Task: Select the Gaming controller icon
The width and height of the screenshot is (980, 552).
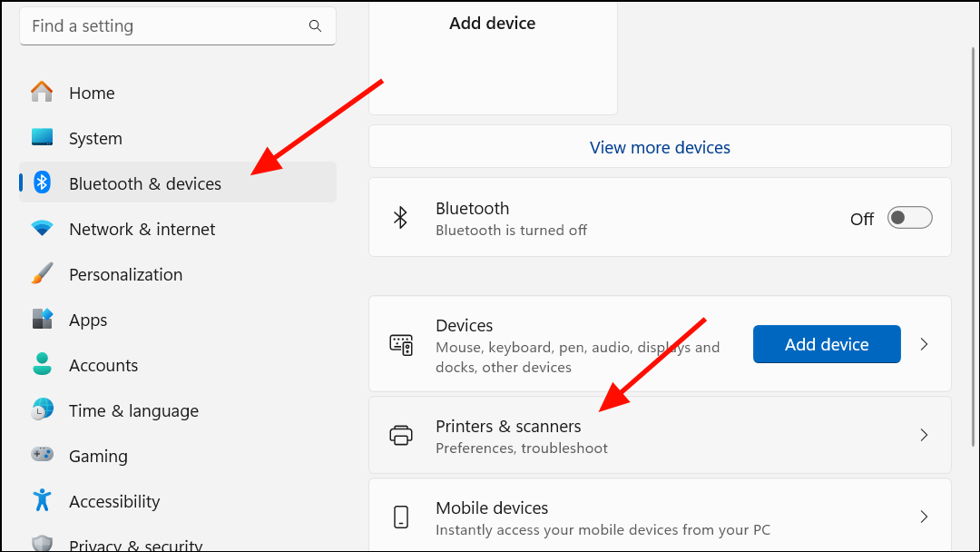Action: [x=42, y=456]
